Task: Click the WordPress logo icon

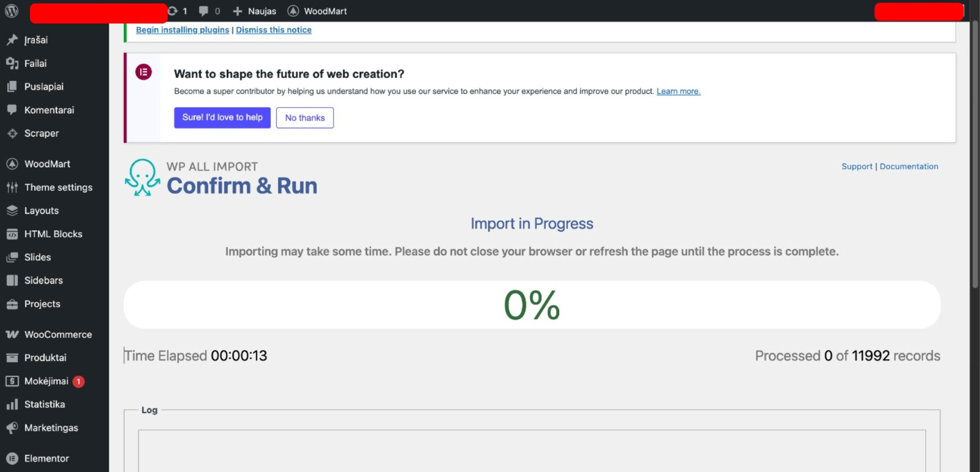Action: [11, 11]
